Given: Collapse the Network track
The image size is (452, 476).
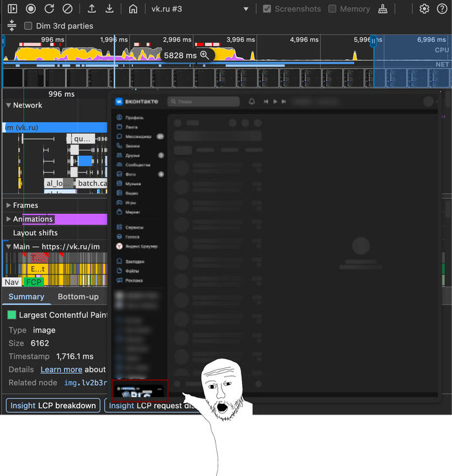Looking at the screenshot, I should click(x=8, y=105).
